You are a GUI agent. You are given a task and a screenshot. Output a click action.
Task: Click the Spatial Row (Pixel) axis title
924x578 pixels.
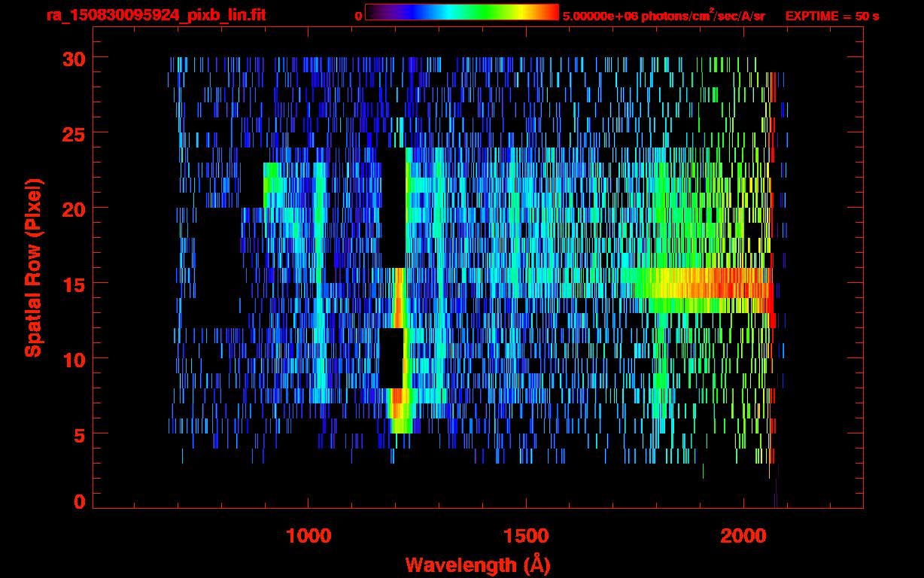click(x=32, y=267)
